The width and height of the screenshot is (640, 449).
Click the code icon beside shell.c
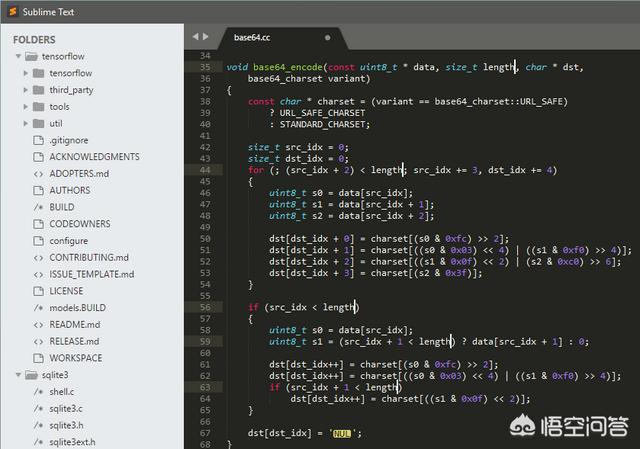[38, 392]
